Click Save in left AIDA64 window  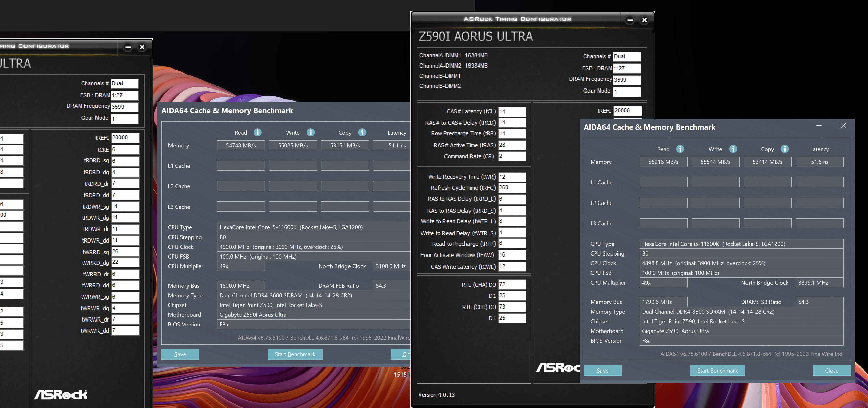point(180,354)
